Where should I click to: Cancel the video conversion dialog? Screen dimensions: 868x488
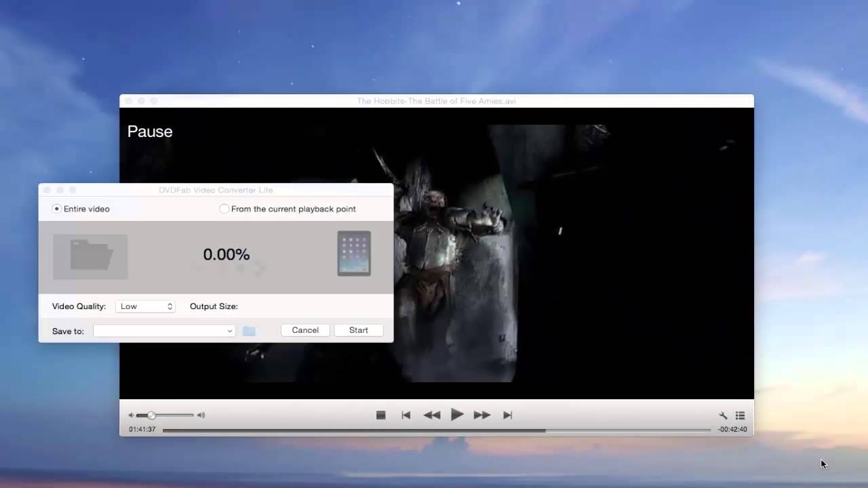tap(305, 330)
